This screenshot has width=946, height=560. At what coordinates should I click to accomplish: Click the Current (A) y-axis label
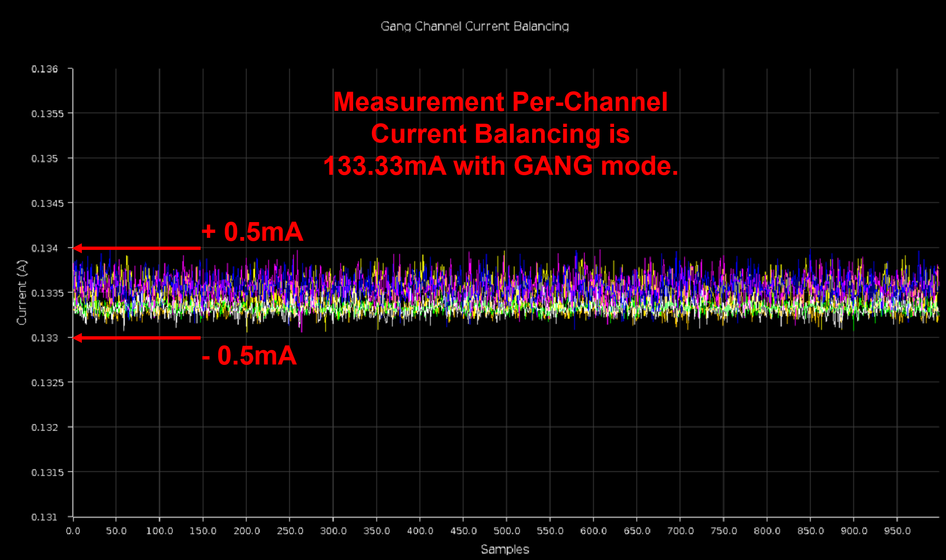[22, 292]
